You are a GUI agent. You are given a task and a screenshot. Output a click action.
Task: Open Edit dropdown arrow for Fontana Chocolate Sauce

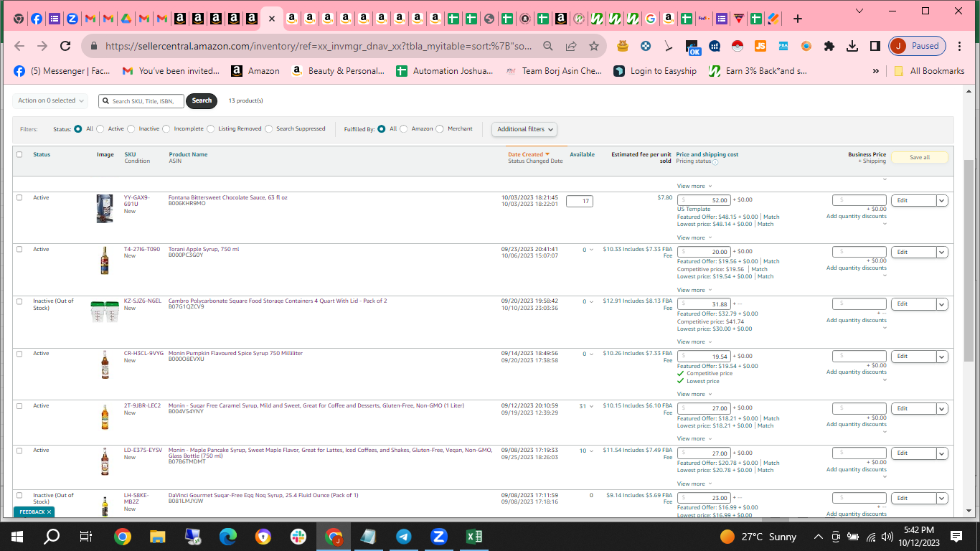942,201
